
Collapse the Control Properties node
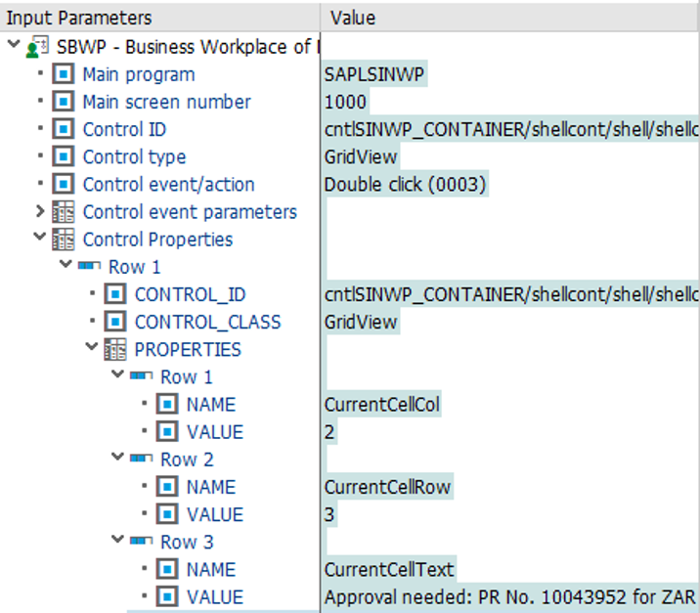(x=40, y=239)
